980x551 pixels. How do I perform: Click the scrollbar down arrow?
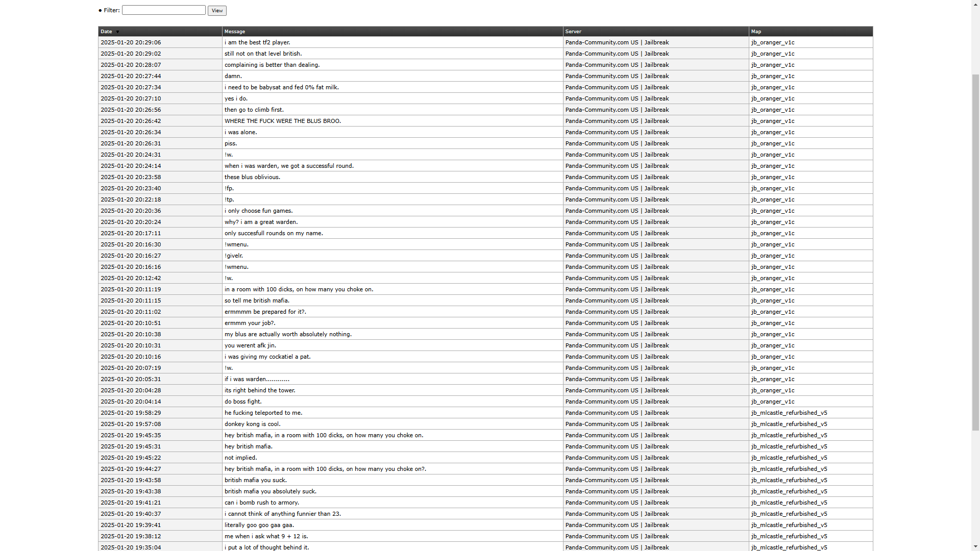[x=975, y=547]
